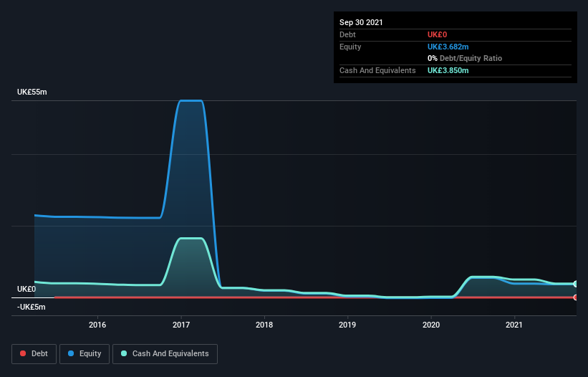Click the -UK£5m y-axis label

(31, 307)
